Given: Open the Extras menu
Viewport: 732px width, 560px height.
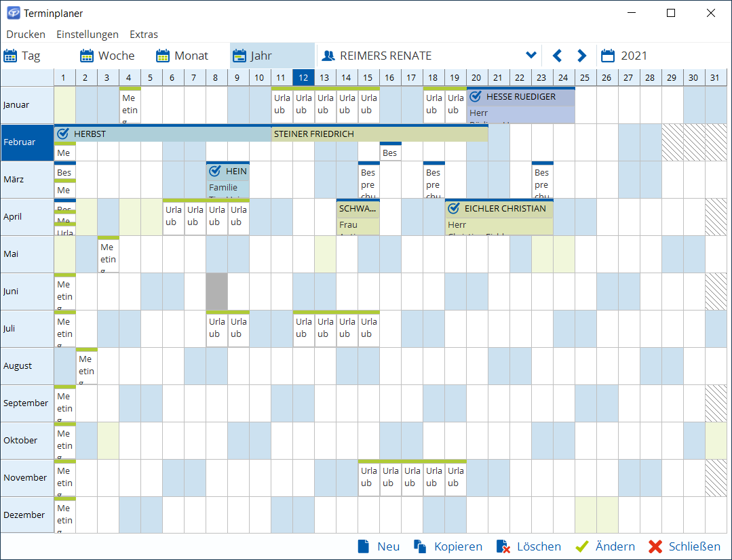Looking at the screenshot, I should (x=144, y=34).
